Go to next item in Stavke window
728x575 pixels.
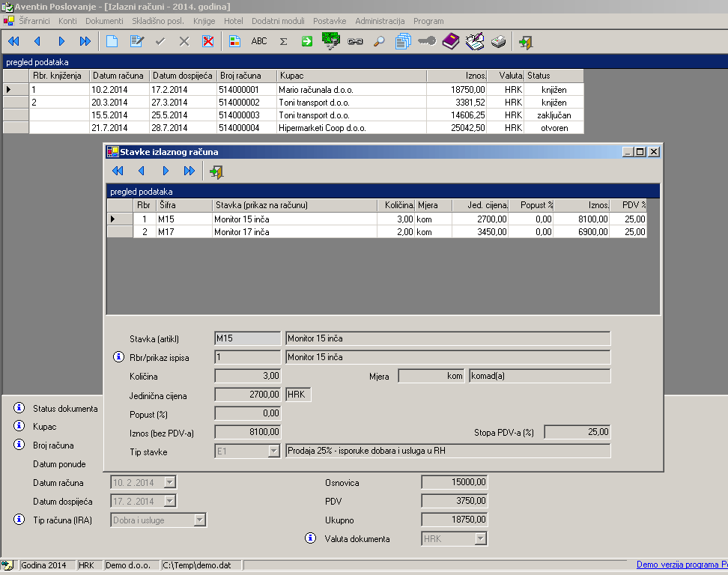pos(166,171)
